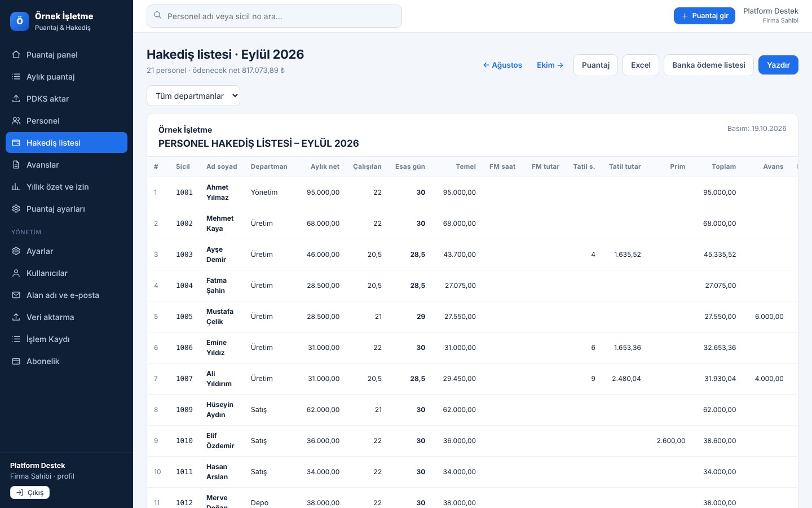The height and width of the screenshot is (508, 812).
Task: Click avans value 6.000,00
Action: pyautogui.click(x=769, y=317)
